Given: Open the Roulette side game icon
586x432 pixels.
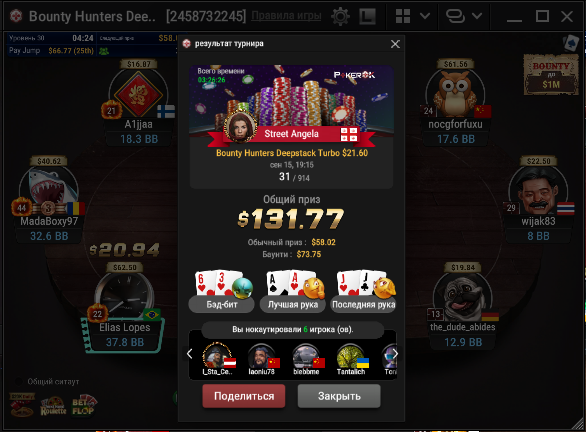Looking at the screenshot, I should 53,407.
